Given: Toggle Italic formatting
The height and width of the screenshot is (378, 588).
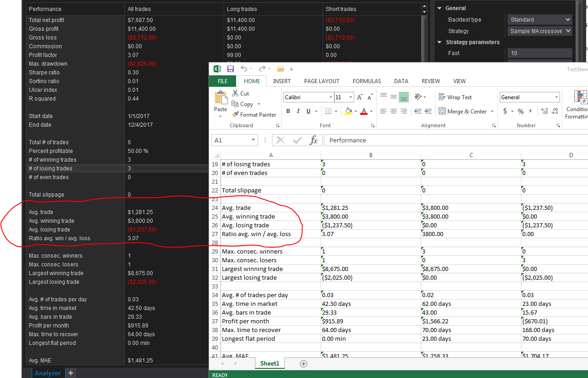Looking at the screenshot, I should click(x=298, y=111).
